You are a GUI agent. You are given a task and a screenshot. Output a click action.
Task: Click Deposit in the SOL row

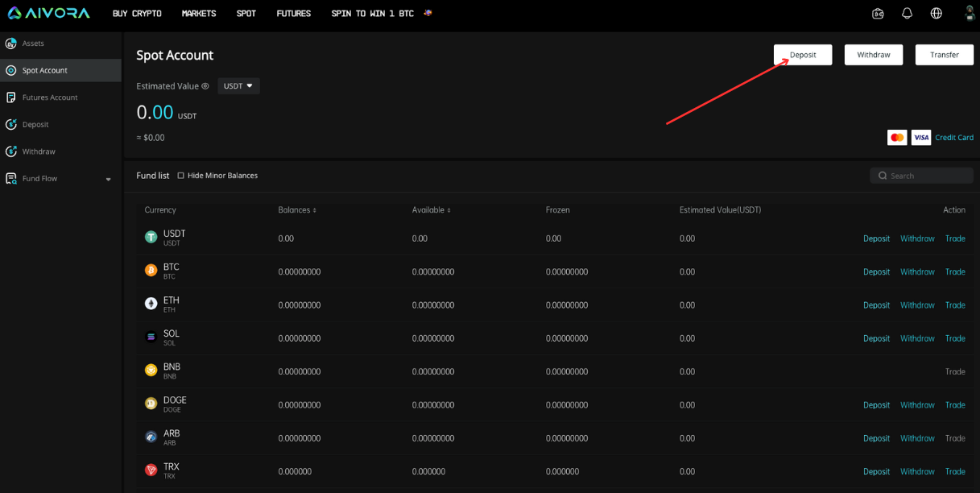coord(876,338)
